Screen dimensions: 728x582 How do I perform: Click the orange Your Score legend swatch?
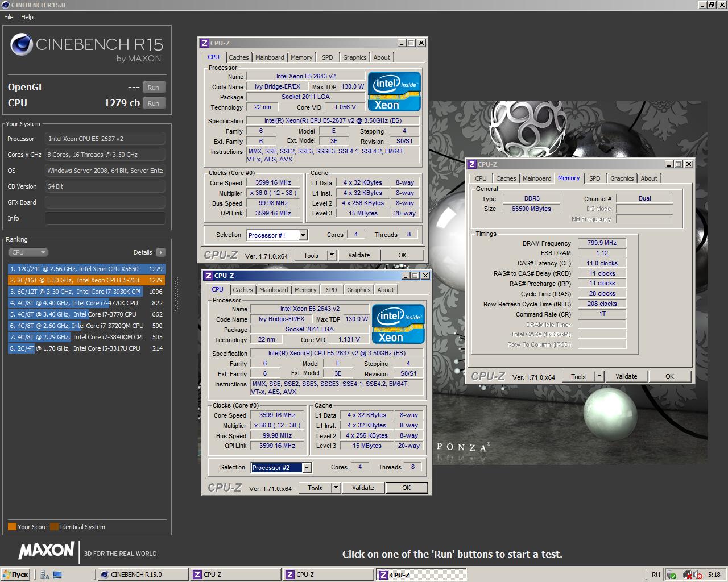coord(12,527)
